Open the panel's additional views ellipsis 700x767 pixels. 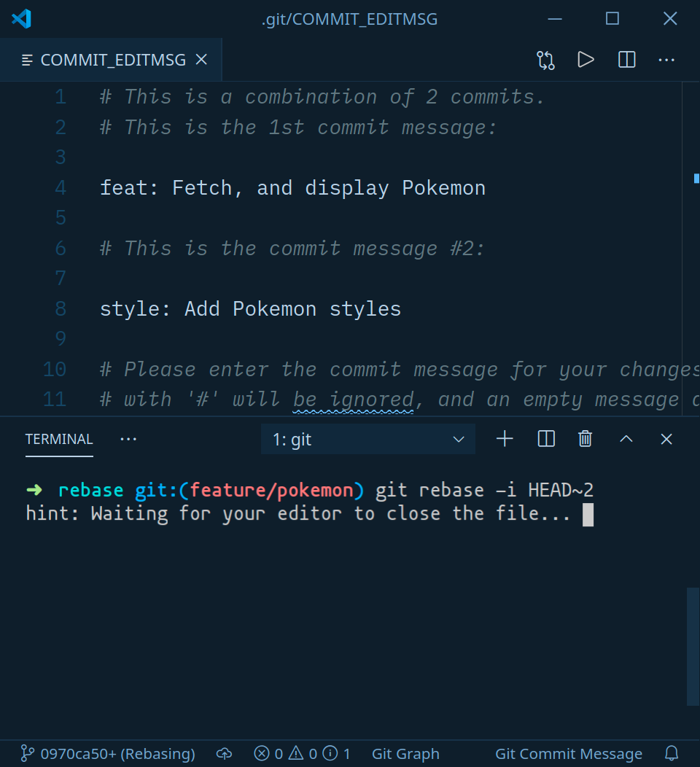point(128,439)
